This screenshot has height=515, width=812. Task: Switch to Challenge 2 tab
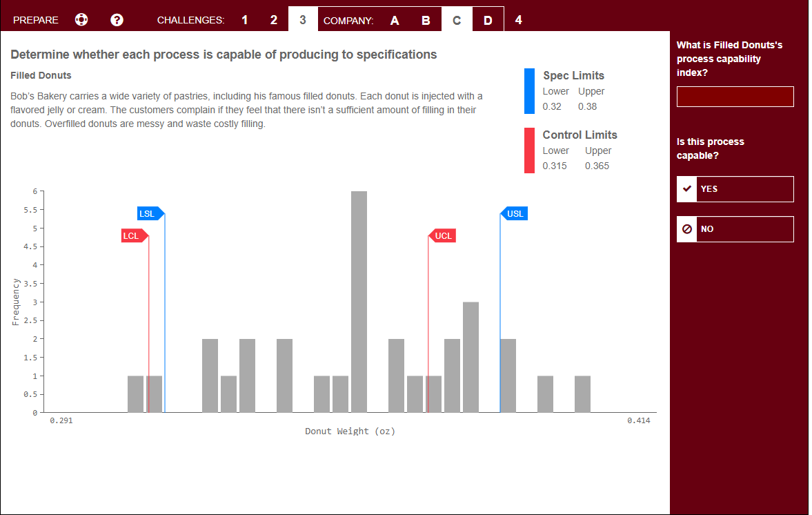coord(273,20)
